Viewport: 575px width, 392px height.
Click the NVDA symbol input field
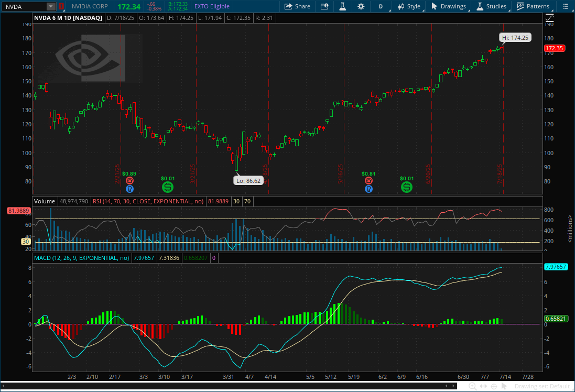click(x=24, y=7)
